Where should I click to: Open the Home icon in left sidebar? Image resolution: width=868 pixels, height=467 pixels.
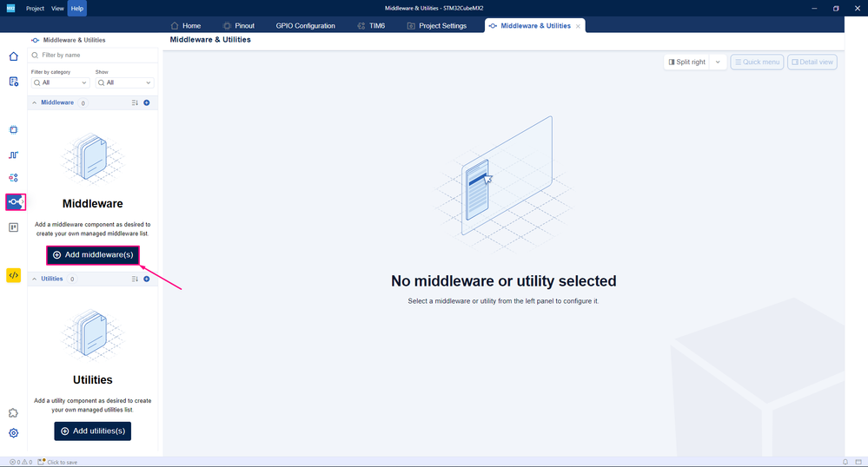coord(13,56)
